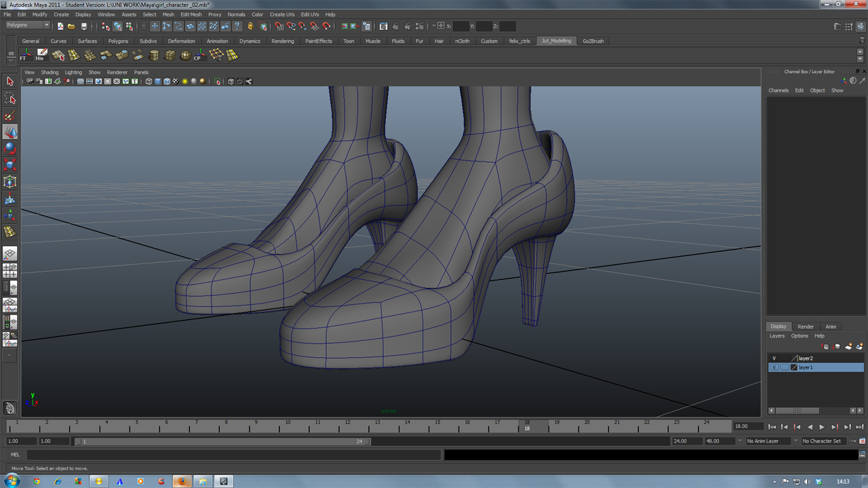Click the Snap to grids magnet icon
Image resolution: width=868 pixels, height=488 pixels.
(279, 26)
